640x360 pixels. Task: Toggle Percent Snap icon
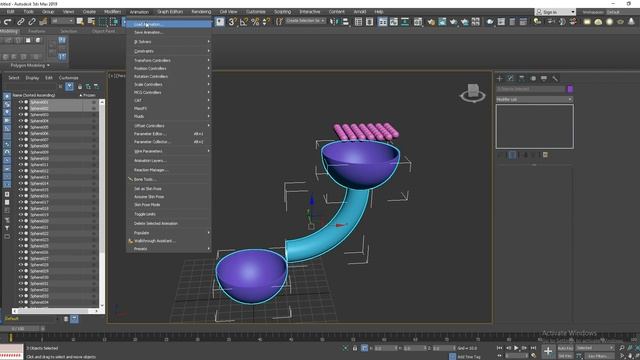point(255,22)
